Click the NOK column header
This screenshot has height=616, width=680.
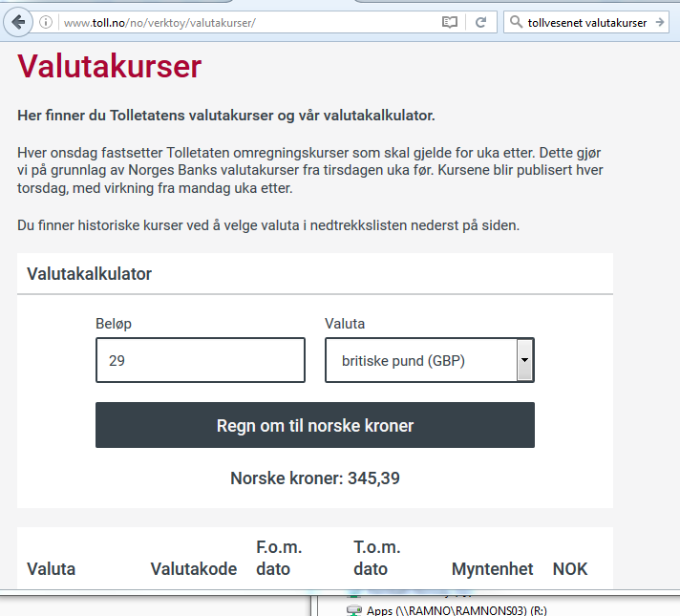pos(570,569)
